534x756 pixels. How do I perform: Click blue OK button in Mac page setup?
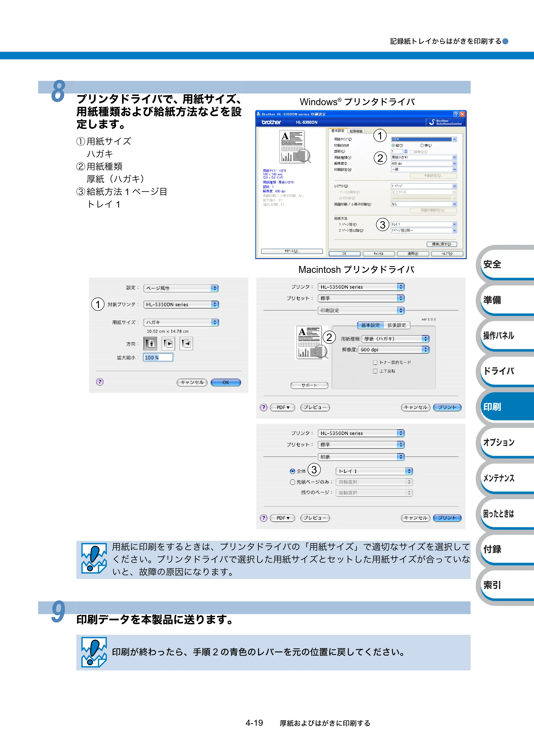[226, 382]
